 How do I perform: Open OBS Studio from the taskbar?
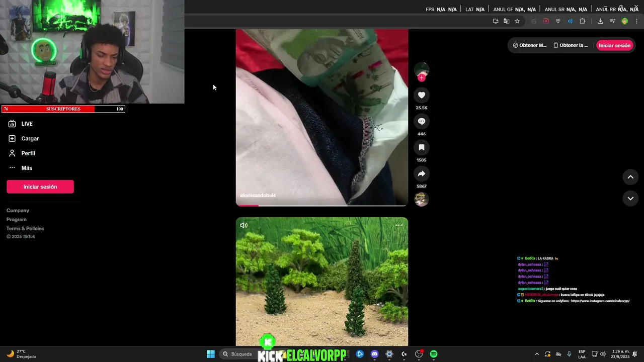click(419, 354)
